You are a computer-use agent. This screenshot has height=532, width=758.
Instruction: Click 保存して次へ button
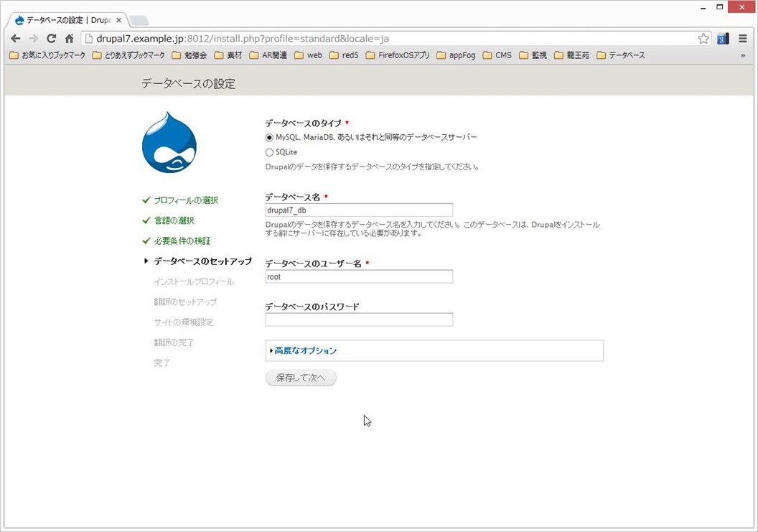pyautogui.click(x=301, y=378)
